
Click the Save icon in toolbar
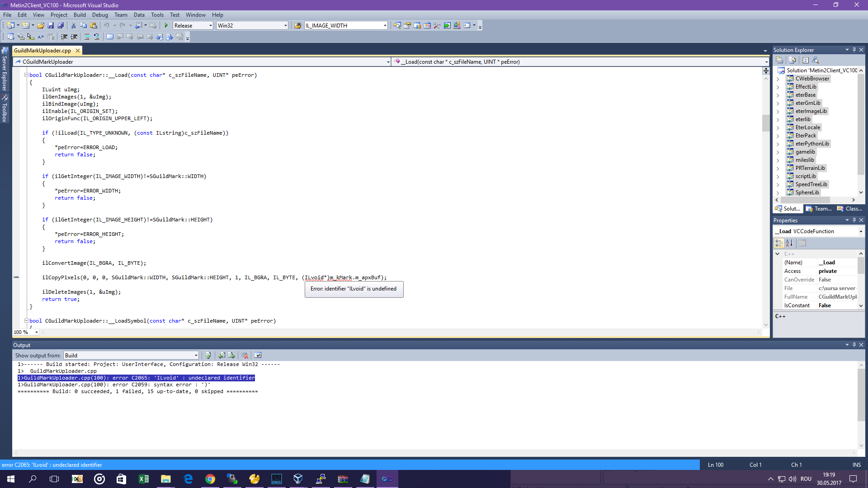pyautogui.click(x=51, y=26)
